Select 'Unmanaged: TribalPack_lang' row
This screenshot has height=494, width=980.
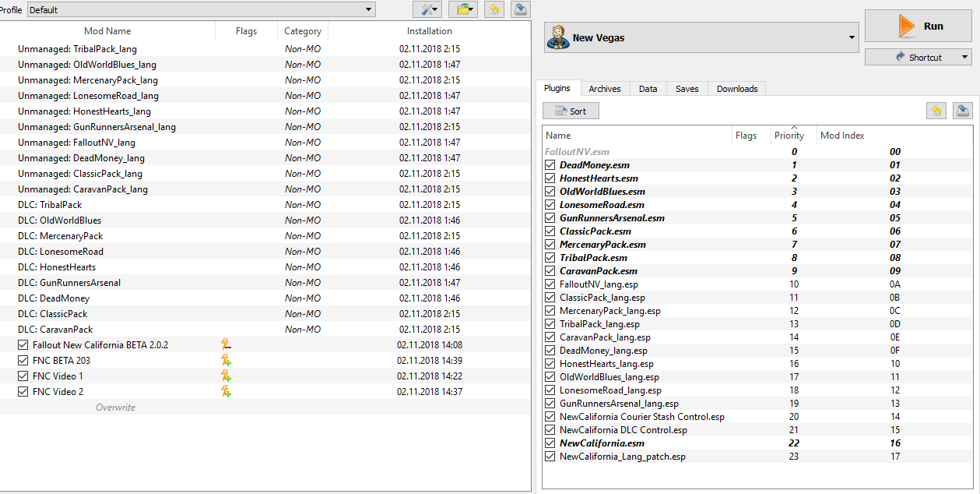(x=265, y=48)
